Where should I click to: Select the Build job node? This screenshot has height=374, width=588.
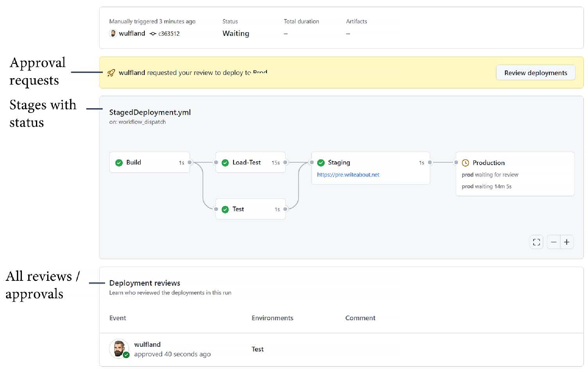(x=149, y=162)
